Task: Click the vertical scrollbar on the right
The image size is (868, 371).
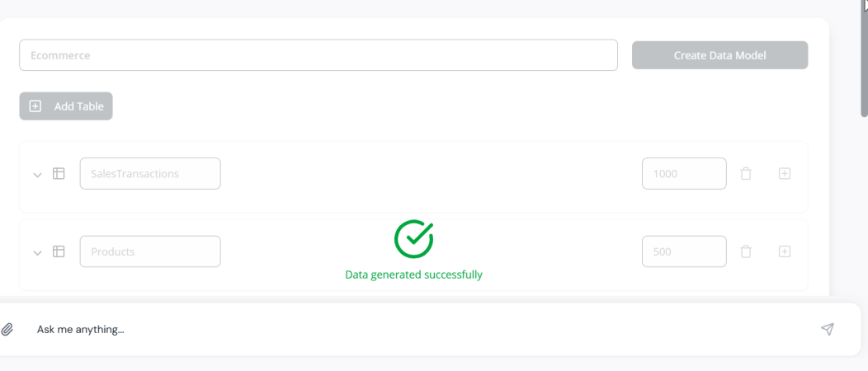Action: point(864,58)
